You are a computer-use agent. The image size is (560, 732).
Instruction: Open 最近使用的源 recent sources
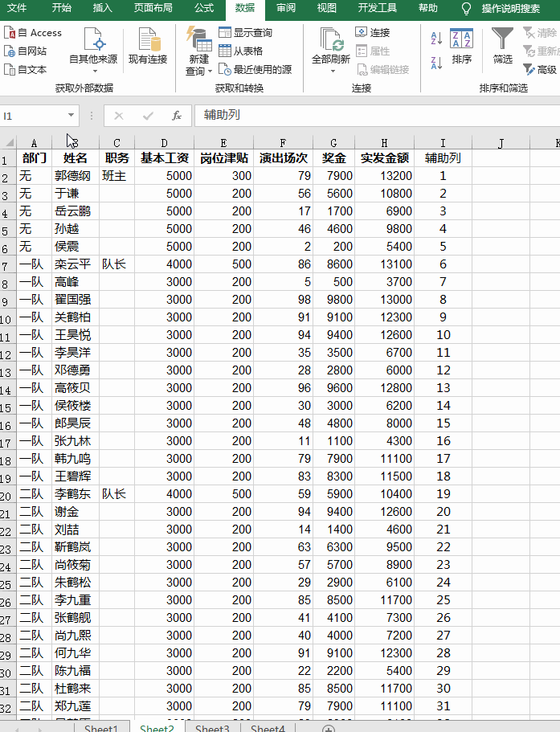[x=255, y=70]
